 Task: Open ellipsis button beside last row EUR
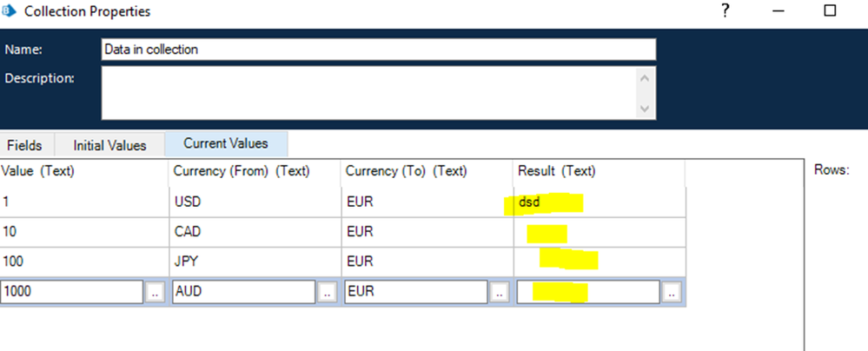pyautogui.click(x=499, y=293)
